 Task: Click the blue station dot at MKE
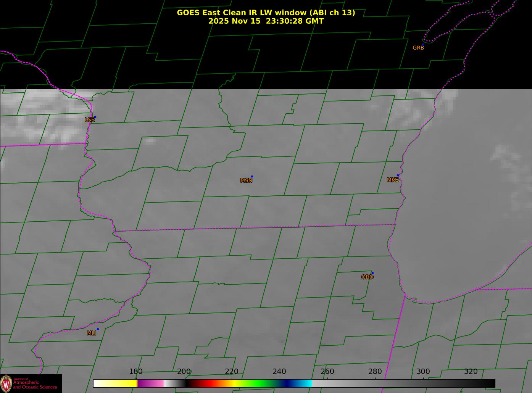coord(398,176)
